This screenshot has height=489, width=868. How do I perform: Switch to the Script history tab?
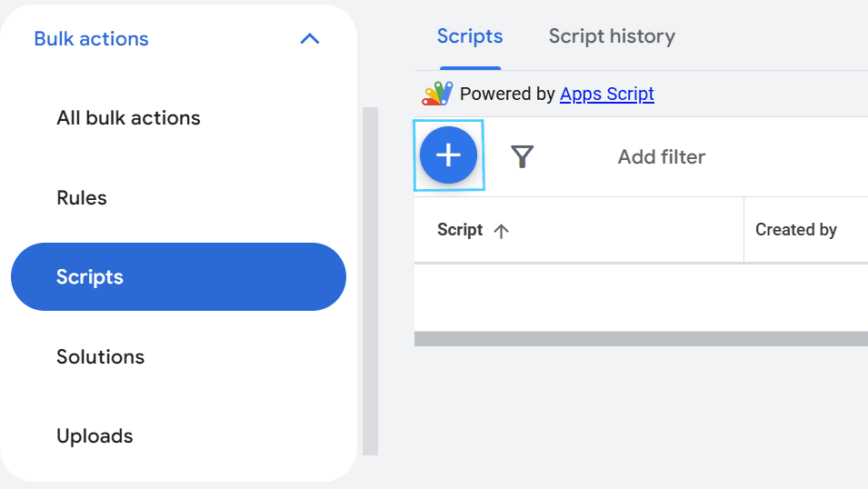coord(612,36)
